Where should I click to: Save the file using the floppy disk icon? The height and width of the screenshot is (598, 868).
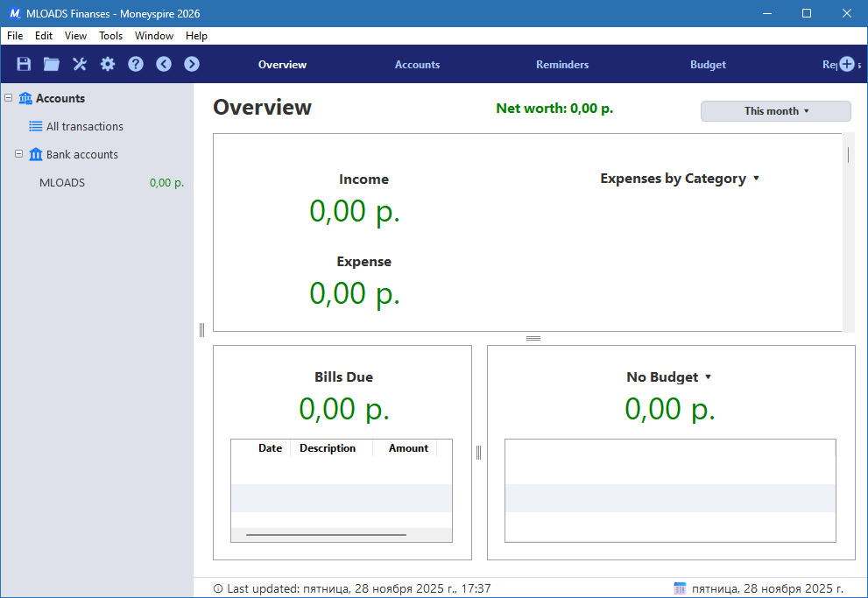(23, 64)
